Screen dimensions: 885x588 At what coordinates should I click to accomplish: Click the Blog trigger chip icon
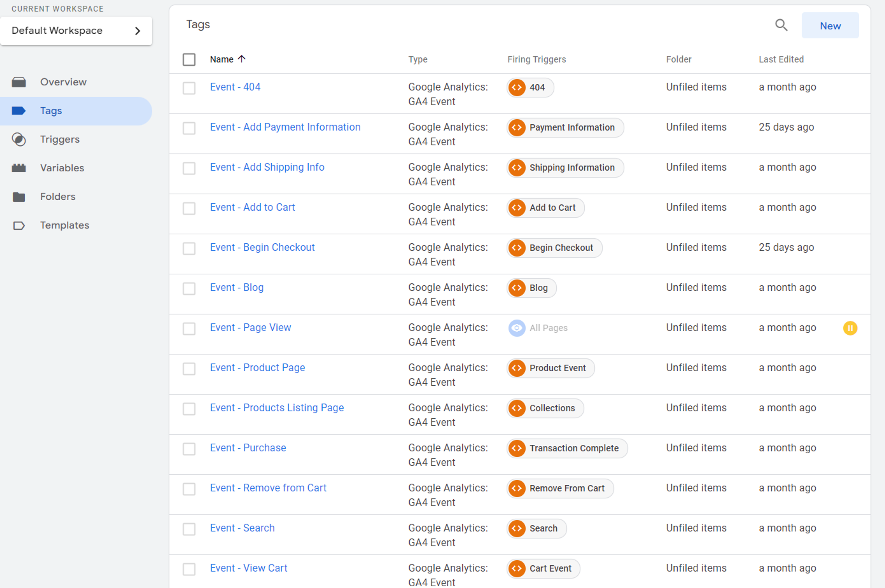point(517,288)
